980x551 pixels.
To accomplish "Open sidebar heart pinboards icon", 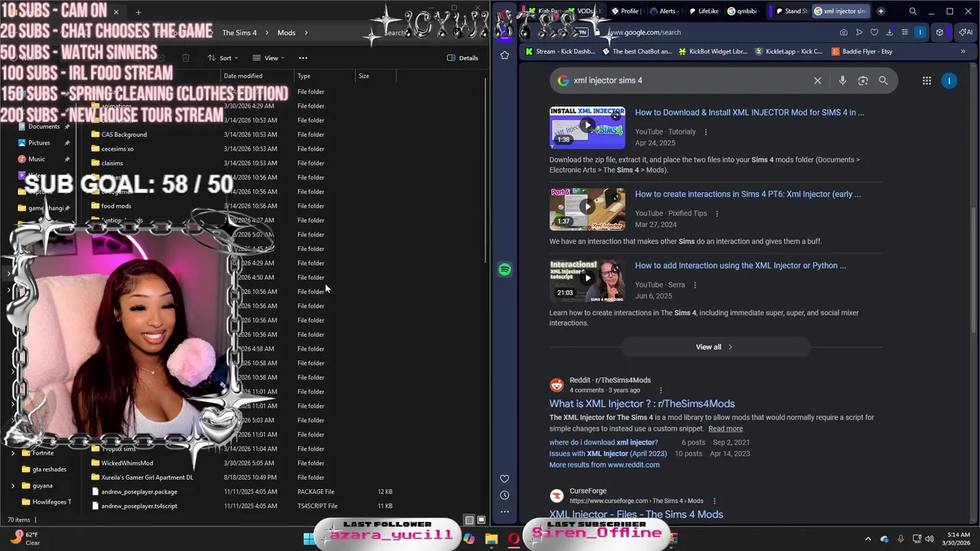I will (505, 479).
